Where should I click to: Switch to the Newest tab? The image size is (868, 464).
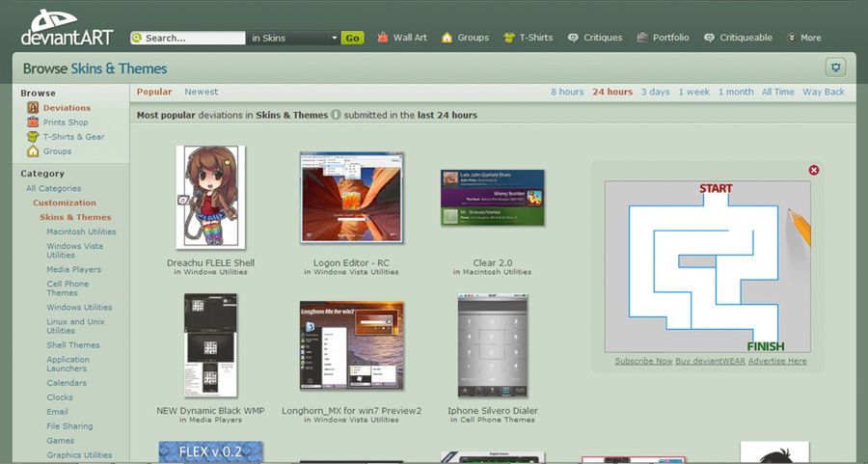click(x=202, y=92)
